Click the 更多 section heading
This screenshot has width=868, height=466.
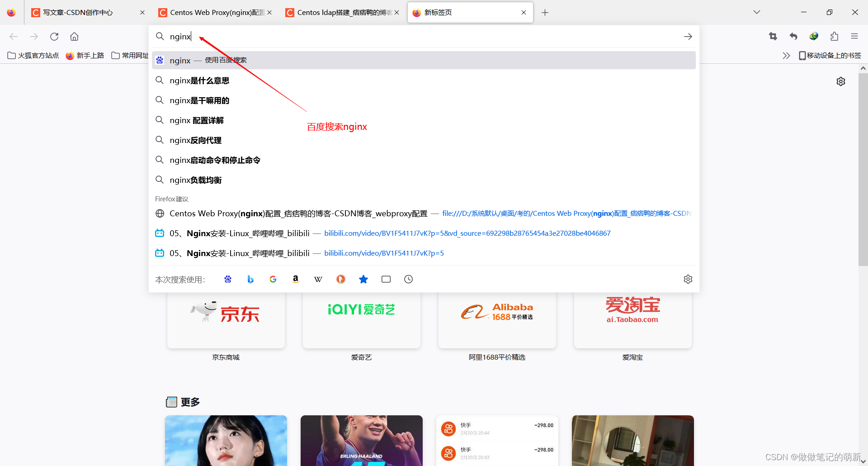click(x=190, y=402)
